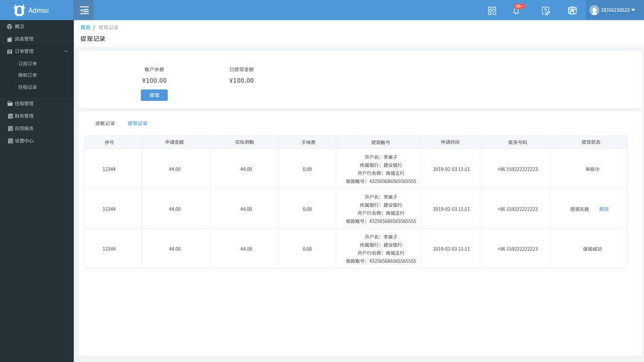Click the 设置中心 sidebar icon

point(10,141)
